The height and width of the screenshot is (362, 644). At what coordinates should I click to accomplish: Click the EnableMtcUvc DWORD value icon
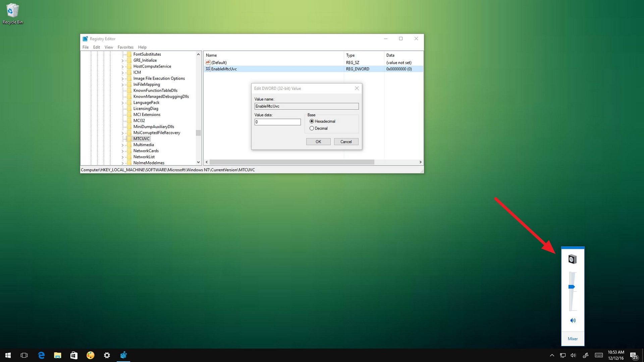coord(208,69)
